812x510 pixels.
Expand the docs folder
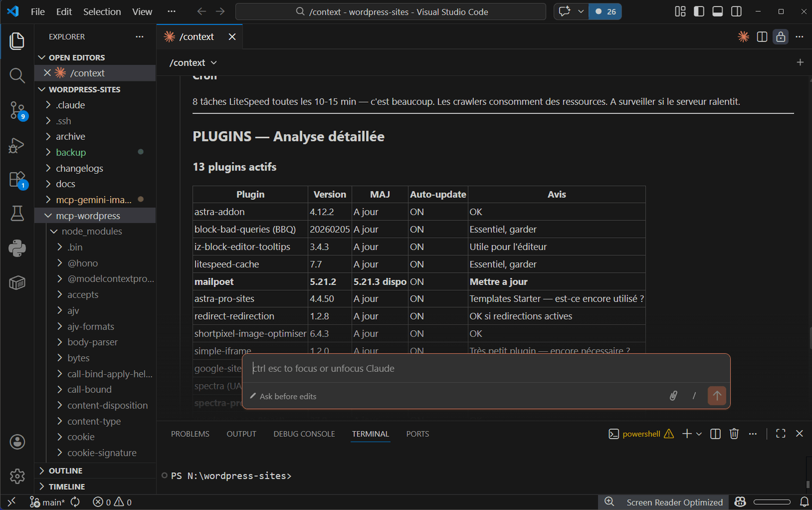coord(66,184)
